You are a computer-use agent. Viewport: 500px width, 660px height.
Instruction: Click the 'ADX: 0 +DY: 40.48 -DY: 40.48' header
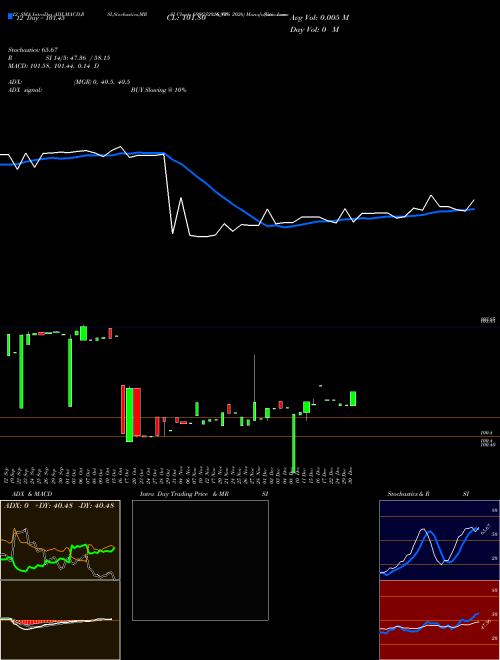[x=59, y=505]
